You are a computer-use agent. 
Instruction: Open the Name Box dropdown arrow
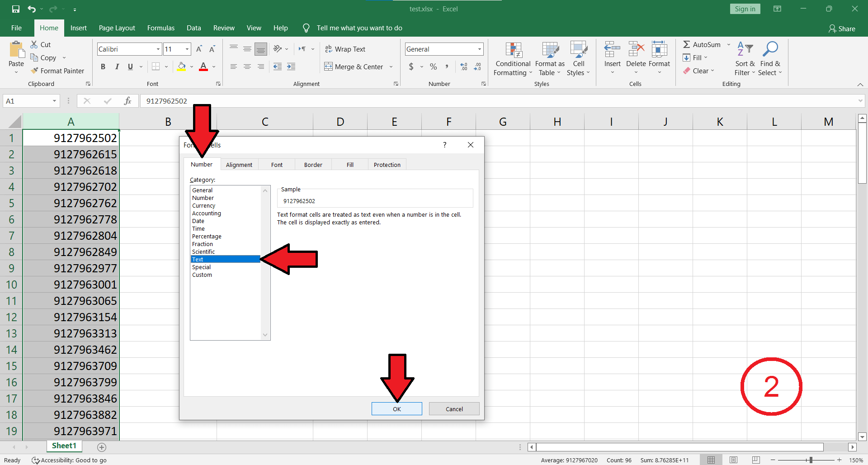coord(54,101)
